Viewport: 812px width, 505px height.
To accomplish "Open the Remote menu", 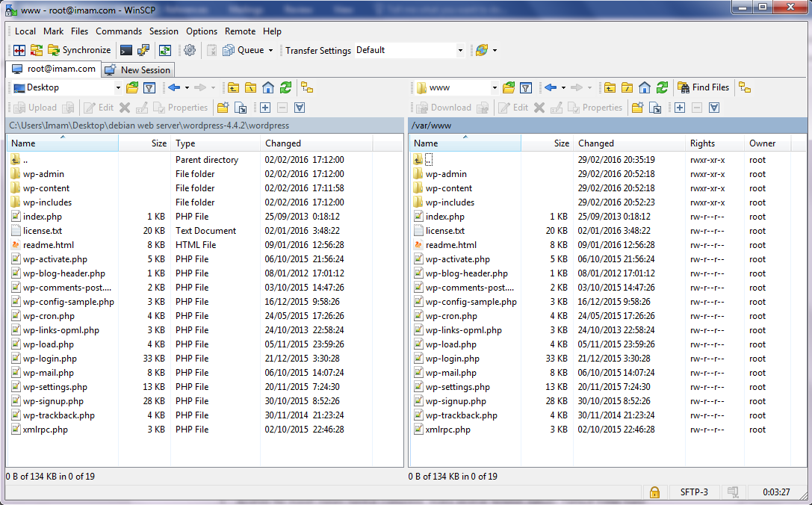I will coord(240,31).
